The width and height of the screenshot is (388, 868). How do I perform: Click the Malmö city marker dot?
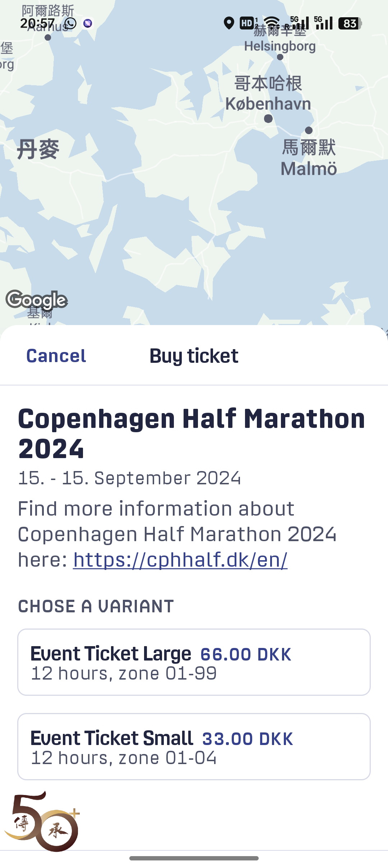(309, 130)
